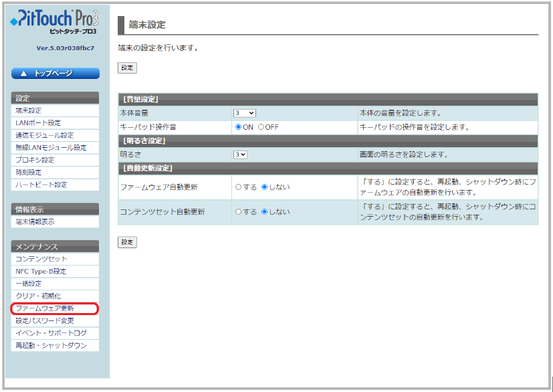Viewport: 553px width, 392px height.
Task: Go to トップページ button
Action: 55,74
